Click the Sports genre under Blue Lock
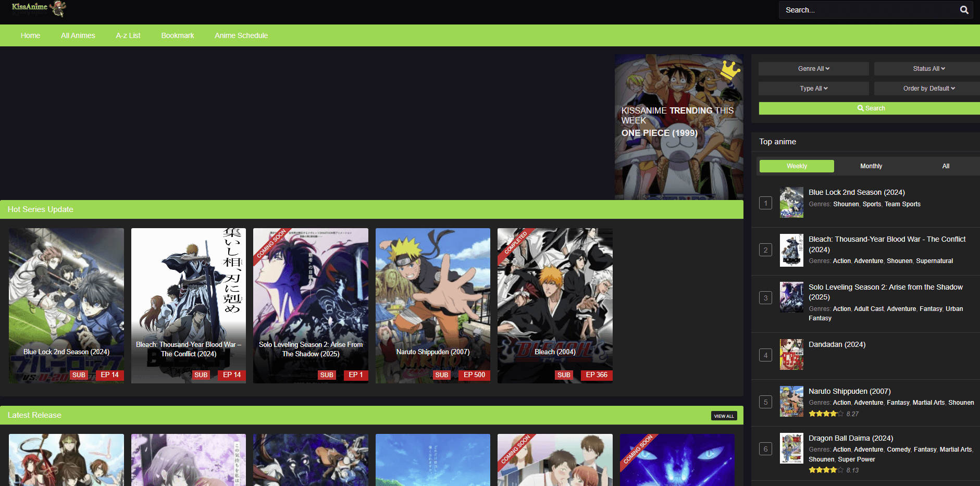The width and height of the screenshot is (980, 486). click(x=872, y=204)
